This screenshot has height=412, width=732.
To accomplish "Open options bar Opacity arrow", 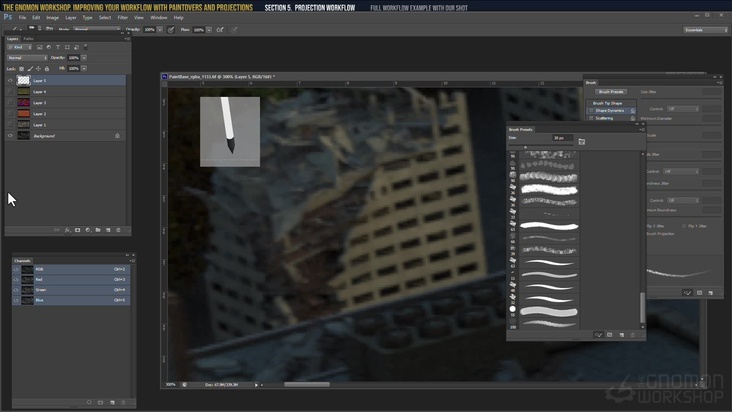I will click(160, 29).
